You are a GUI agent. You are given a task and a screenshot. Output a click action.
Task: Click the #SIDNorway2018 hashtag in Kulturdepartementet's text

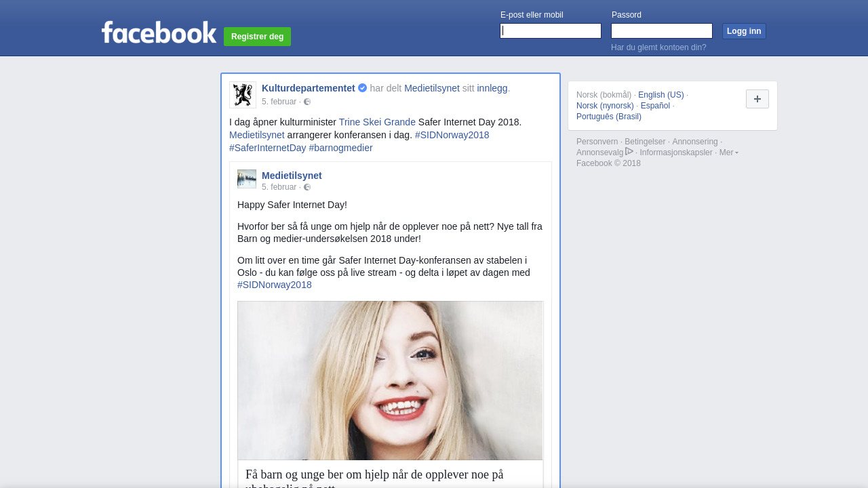point(452,135)
